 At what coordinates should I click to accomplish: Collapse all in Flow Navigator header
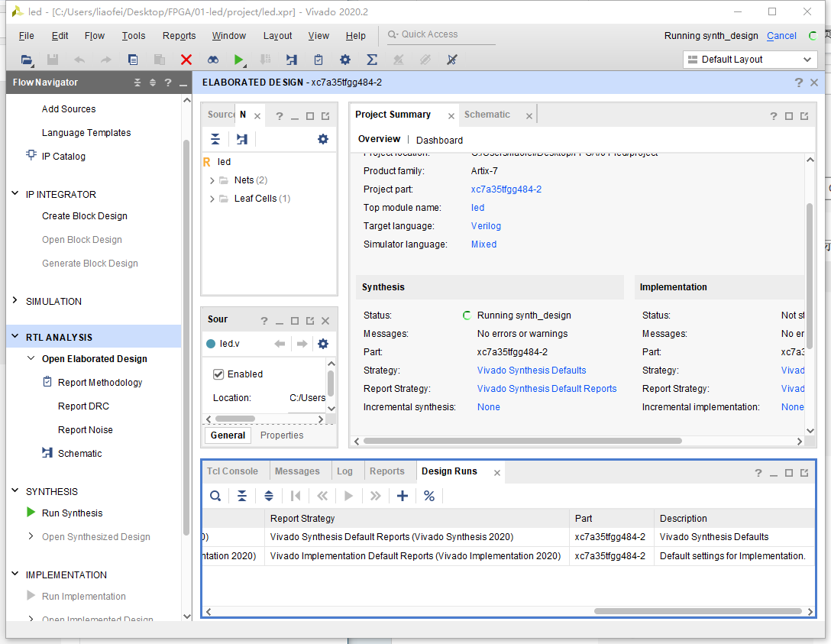click(137, 83)
